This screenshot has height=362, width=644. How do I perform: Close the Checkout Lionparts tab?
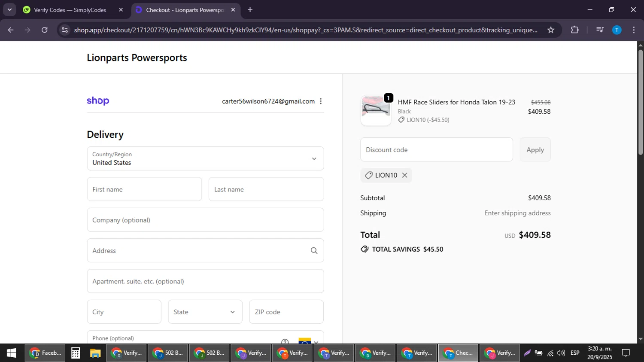[x=233, y=10]
